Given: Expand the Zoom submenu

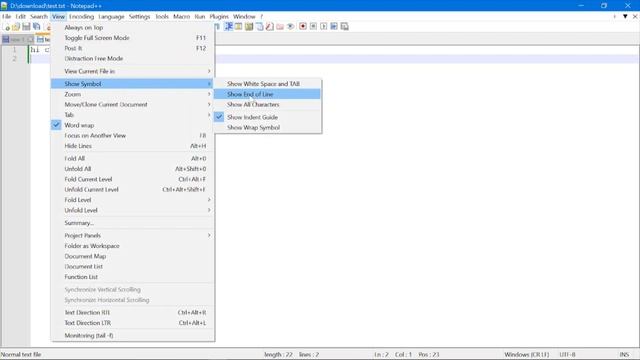Looking at the screenshot, I should click(133, 94).
